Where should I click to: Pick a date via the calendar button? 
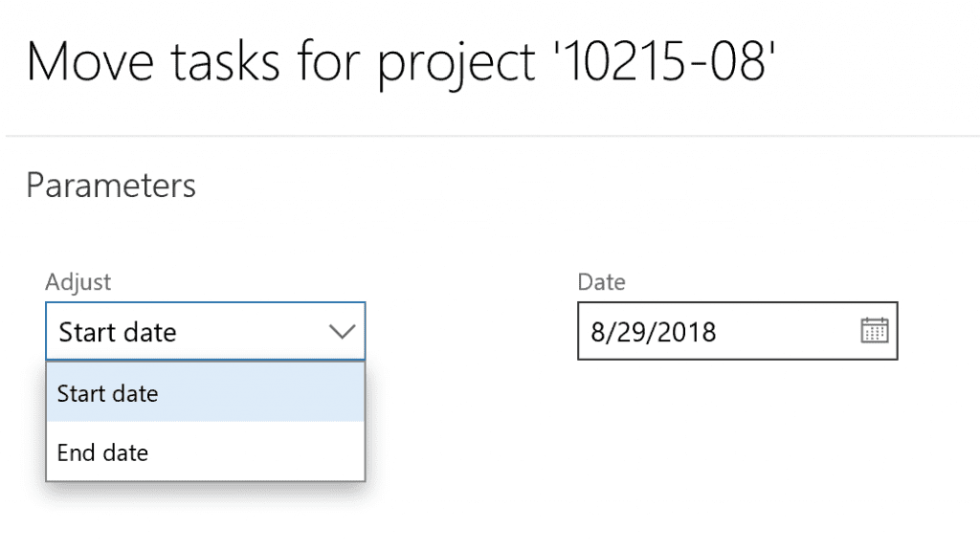875,331
